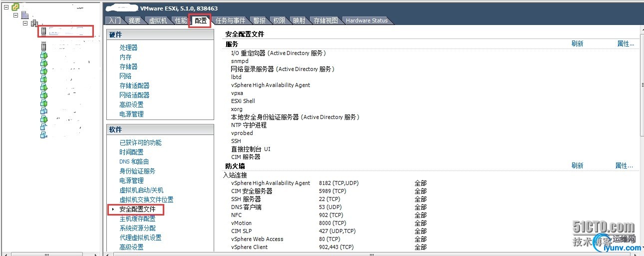This screenshot has height=256, width=644.
Task: Open DNS 和路由 link
Action: [134, 161]
